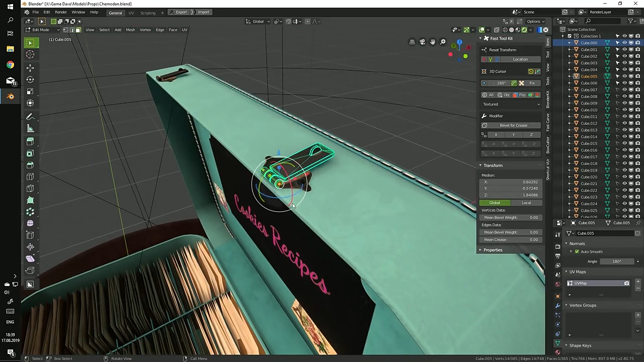Click the camera view icon in viewport
This screenshot has width=644, height=362.
(x=422, y=42)
